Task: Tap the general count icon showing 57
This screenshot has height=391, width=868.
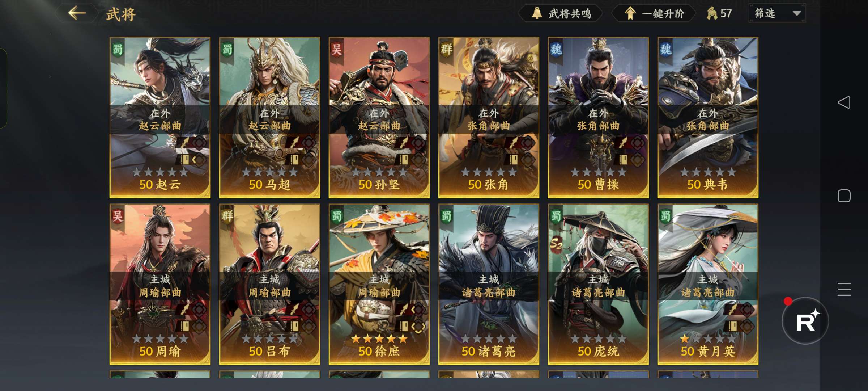Action: tap(719, 13)
